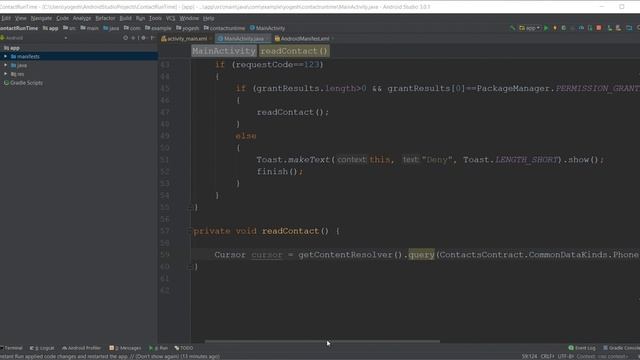Click the app module breadcrumb

coord(50,28)
